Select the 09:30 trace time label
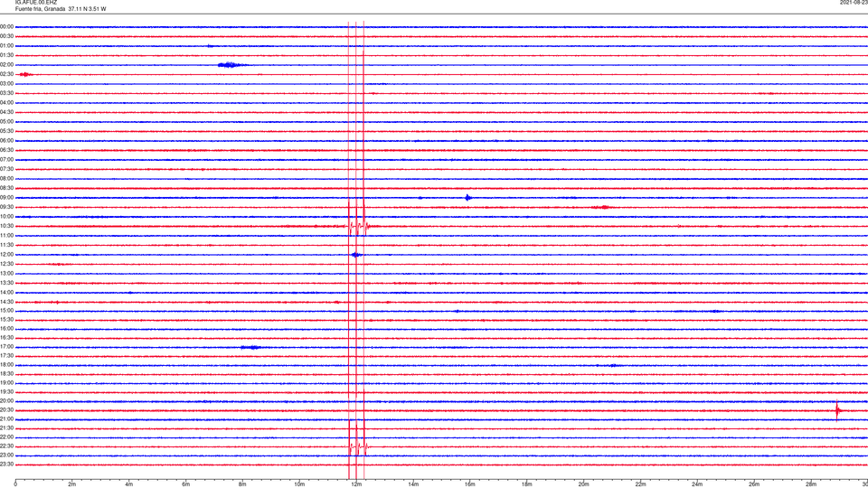 point(7,207)
